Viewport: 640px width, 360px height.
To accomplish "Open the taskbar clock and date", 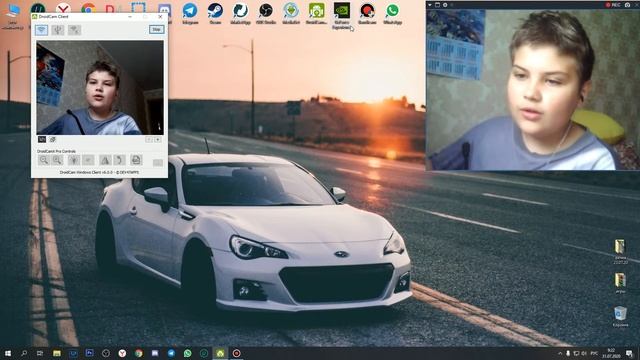I will click(x=611, y=353).
